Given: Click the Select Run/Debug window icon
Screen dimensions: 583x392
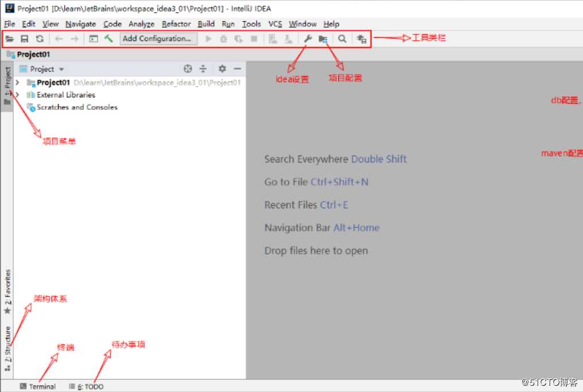Looking at the screenshot, I should (x=94, y=38).
